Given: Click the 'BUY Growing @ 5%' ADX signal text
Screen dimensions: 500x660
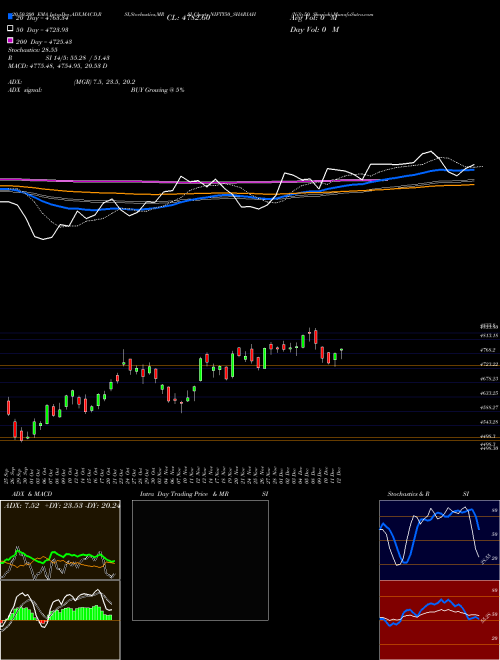Looking at the screenshot, I should tap(157, 90).
